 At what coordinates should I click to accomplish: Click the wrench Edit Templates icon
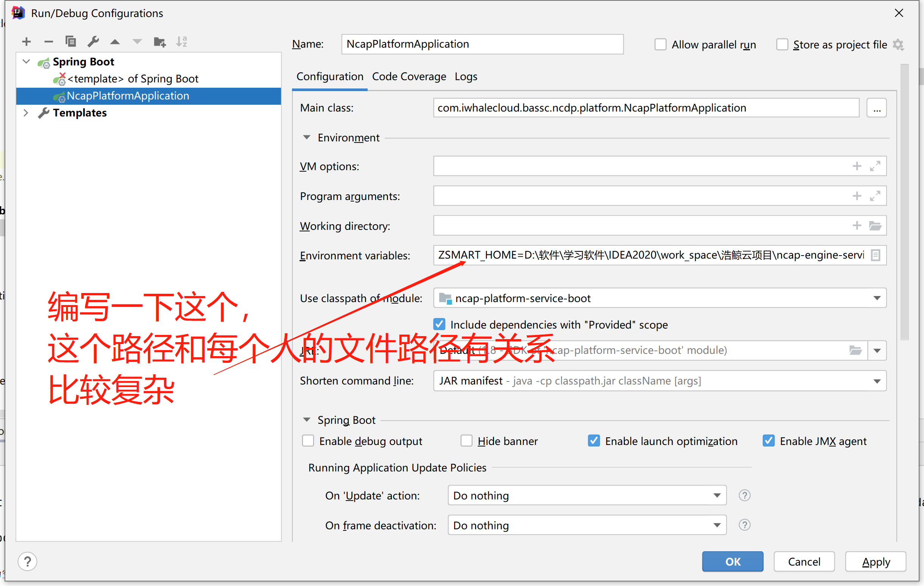coord(93,42)
